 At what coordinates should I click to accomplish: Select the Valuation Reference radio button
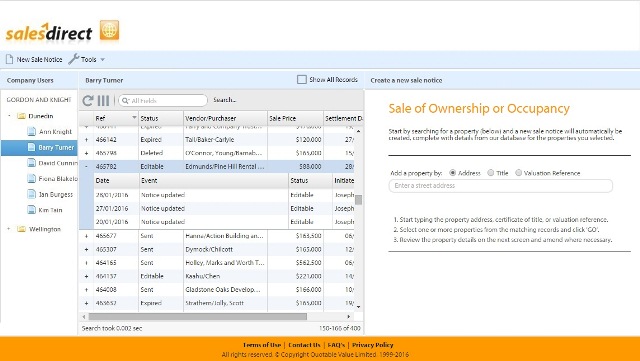tap(518, 173)
